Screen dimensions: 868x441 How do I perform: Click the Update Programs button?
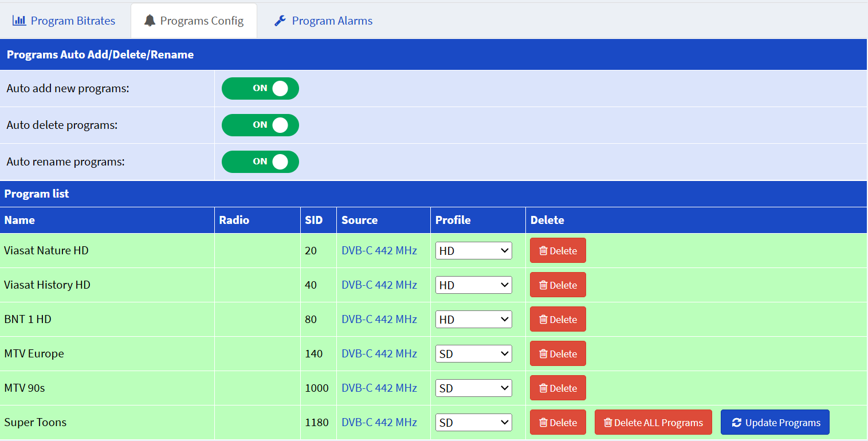775,422
